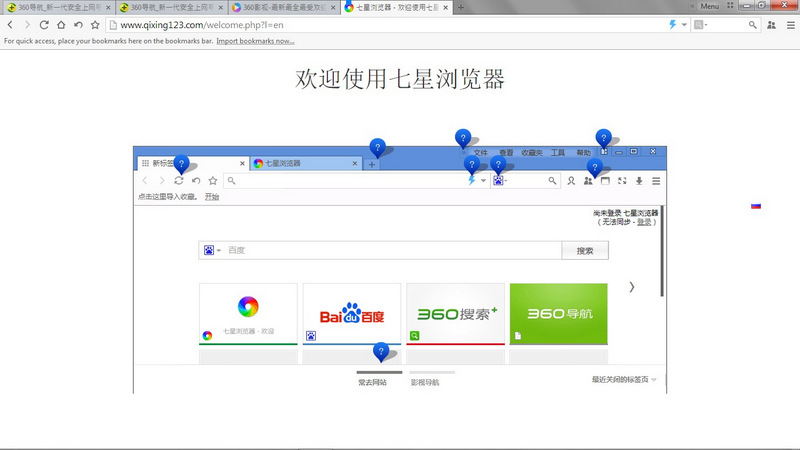
Task: Open the search engine selector in the browser search box
Action: click(x=700, y=24)
